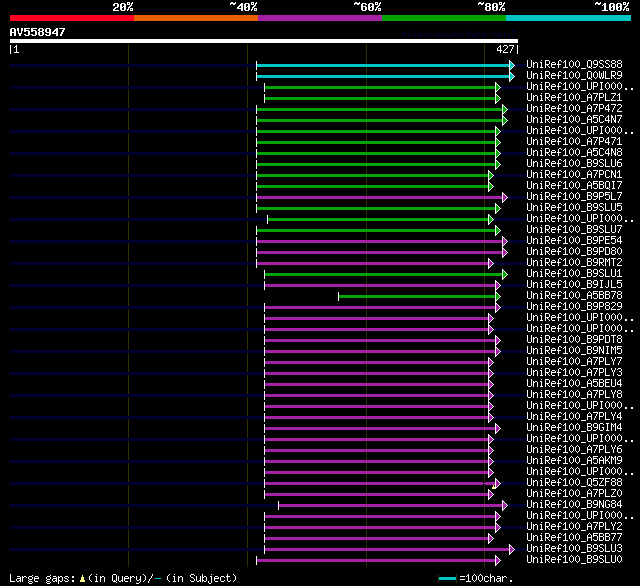Select the UniRef100_B9IJL5 label
The height and width of the screenshot is (586, 640).
(574, 285)
